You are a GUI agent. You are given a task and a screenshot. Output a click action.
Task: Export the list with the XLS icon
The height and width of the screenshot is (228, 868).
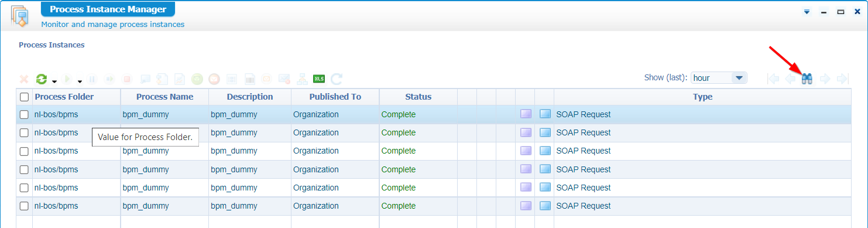(x=319, y=79)
